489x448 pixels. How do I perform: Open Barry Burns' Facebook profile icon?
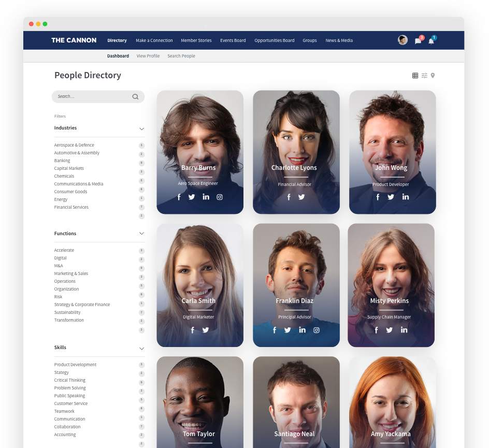[179, 197]
